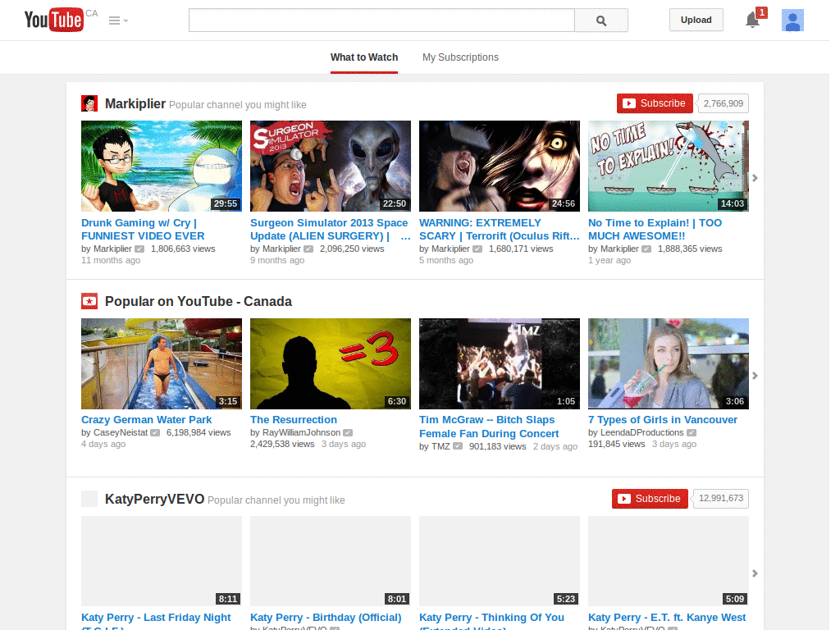This screenshot has height=630, width=840.
Task: Open Surgeon Simulator 2013 Space Update title
Action: click(330, 230)
